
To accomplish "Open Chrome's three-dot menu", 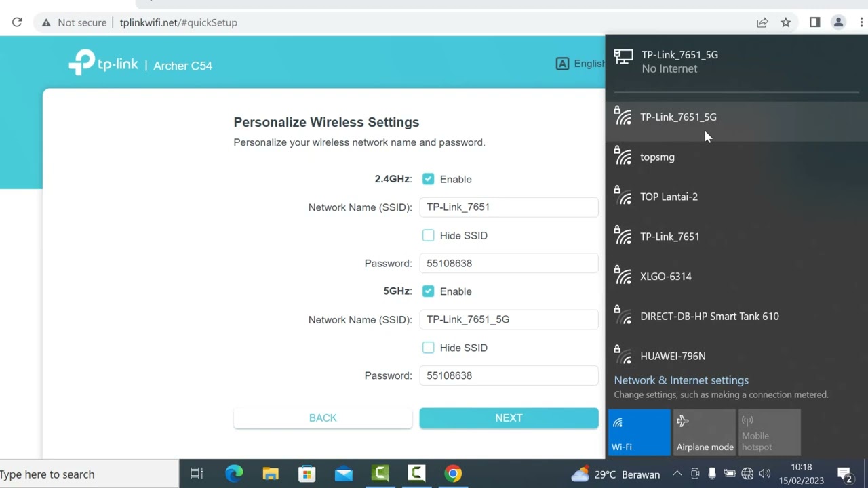I will coord(861,22).
